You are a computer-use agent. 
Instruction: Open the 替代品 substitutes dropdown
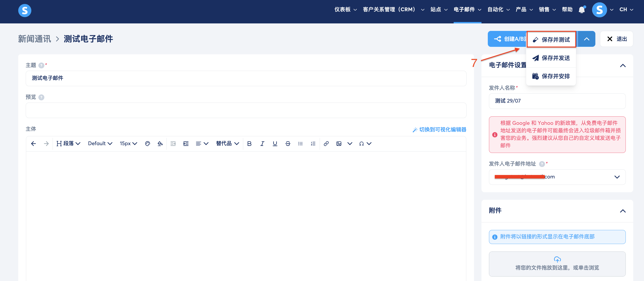point(228,144)
